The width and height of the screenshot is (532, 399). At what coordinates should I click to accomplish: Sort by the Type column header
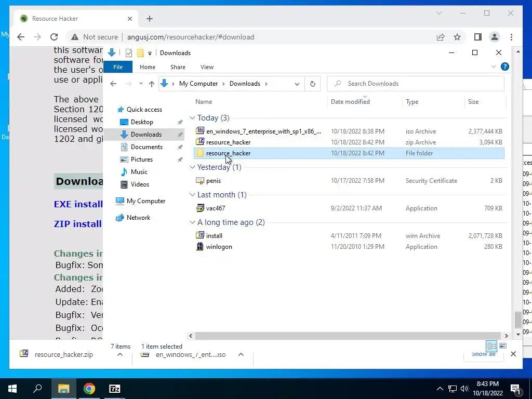point(412,102)
